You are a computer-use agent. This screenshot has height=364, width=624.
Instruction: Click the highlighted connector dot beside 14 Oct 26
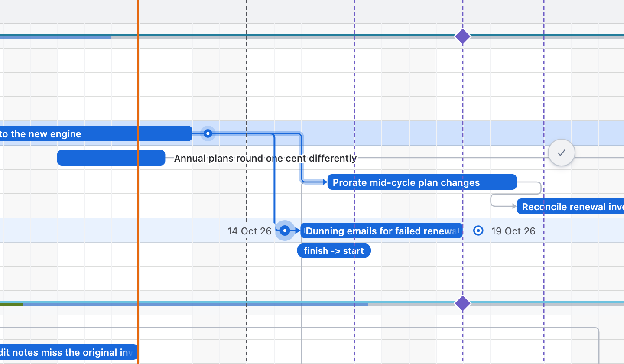[x=285, y=231]
